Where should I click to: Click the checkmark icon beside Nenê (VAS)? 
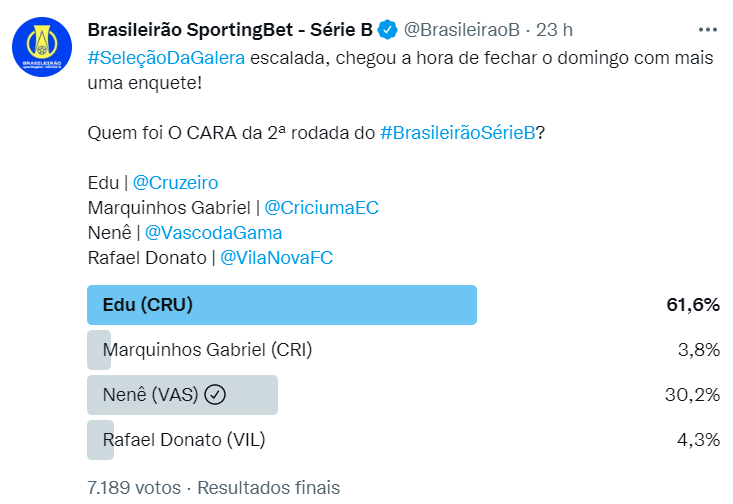(x=215, y=395)
